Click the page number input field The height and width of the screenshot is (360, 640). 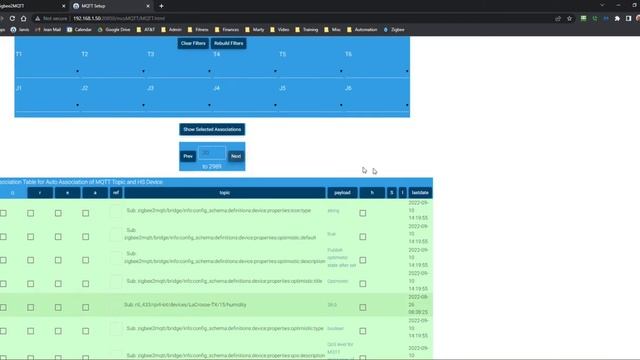pos(212,153)
